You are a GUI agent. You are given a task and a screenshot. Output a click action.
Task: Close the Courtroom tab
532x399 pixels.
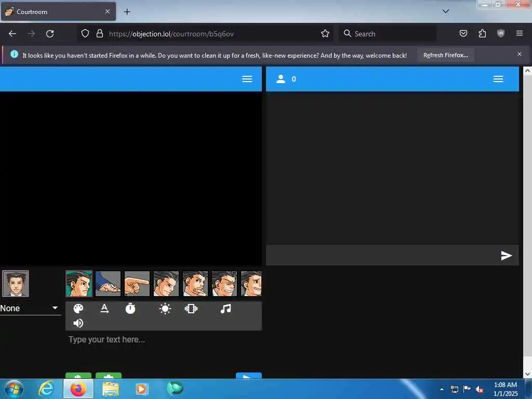[x=108, y=11]
